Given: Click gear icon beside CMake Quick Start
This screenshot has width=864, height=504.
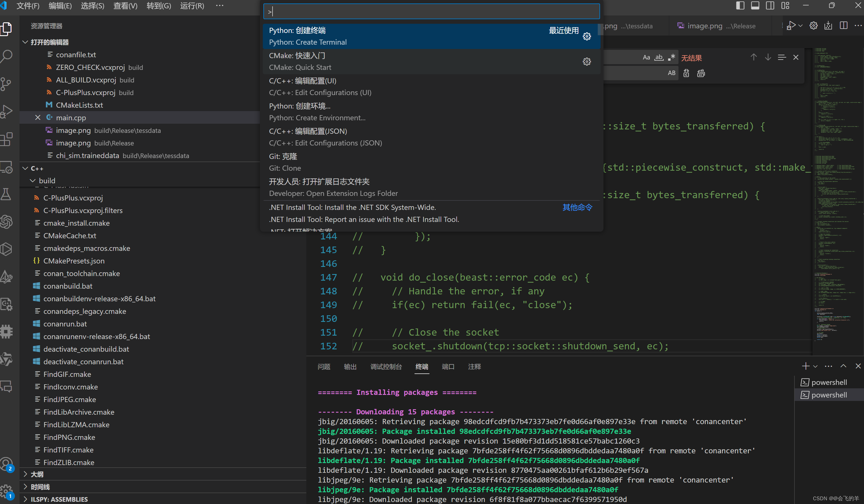Looking at the screenshot, I should (x=587, y=62).
